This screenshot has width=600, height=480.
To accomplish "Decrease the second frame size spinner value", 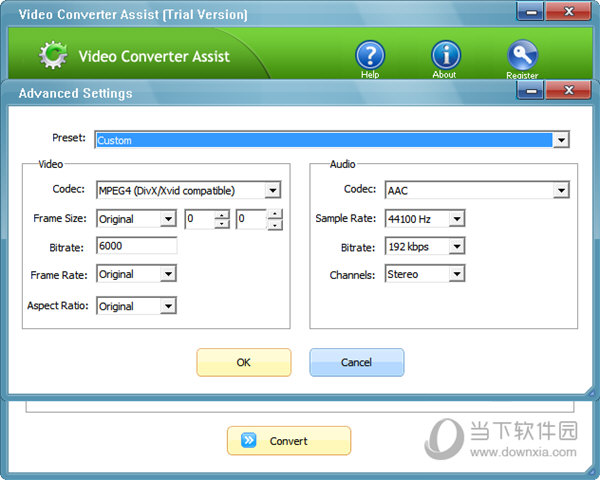I will (x=275, y=225).
